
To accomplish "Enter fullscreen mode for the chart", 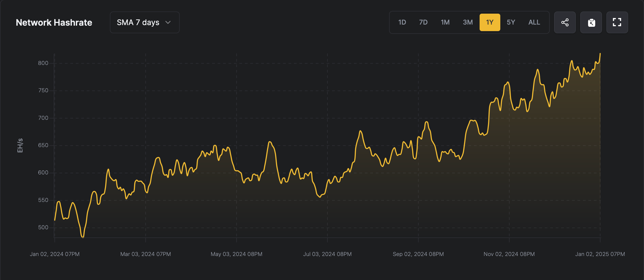I will 617,22.
